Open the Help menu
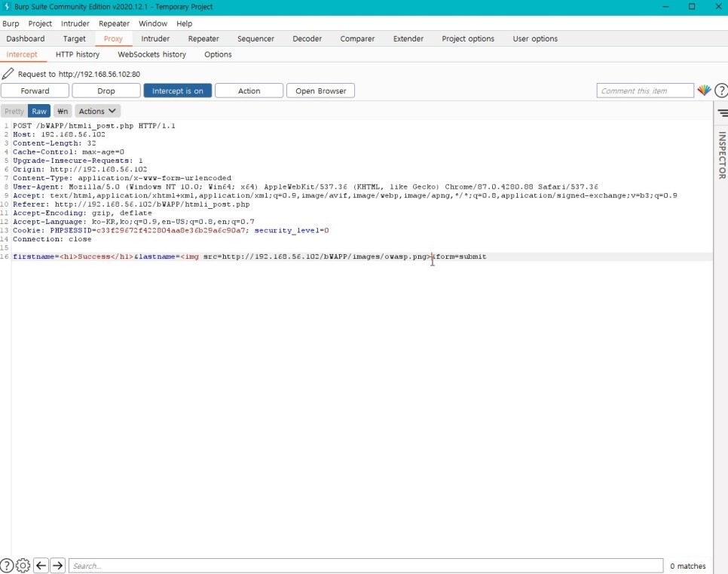728x574 pixels. (x=184, y=23)
